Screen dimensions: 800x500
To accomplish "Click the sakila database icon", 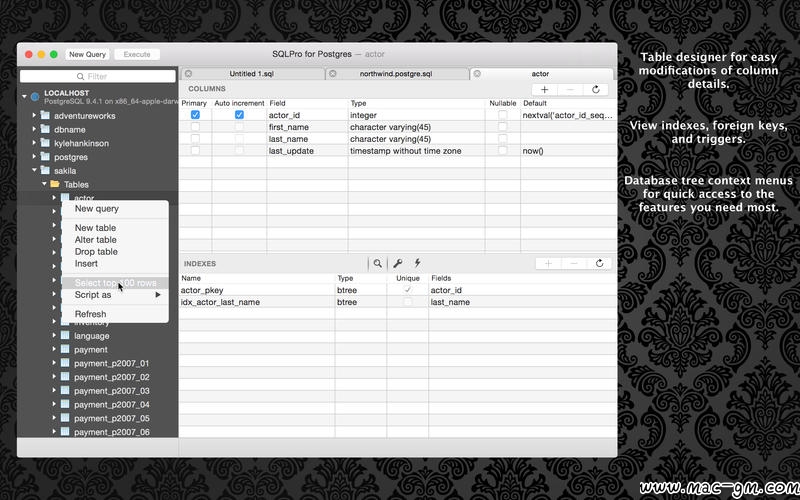I will (45, 170).
